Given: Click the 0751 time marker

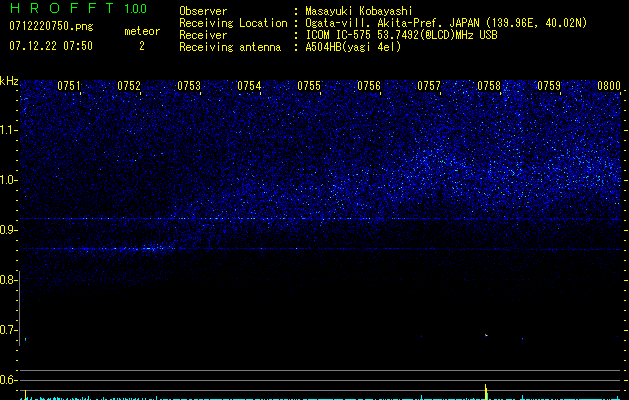Looking at the screenshot, I should click(x=69, y=86).
